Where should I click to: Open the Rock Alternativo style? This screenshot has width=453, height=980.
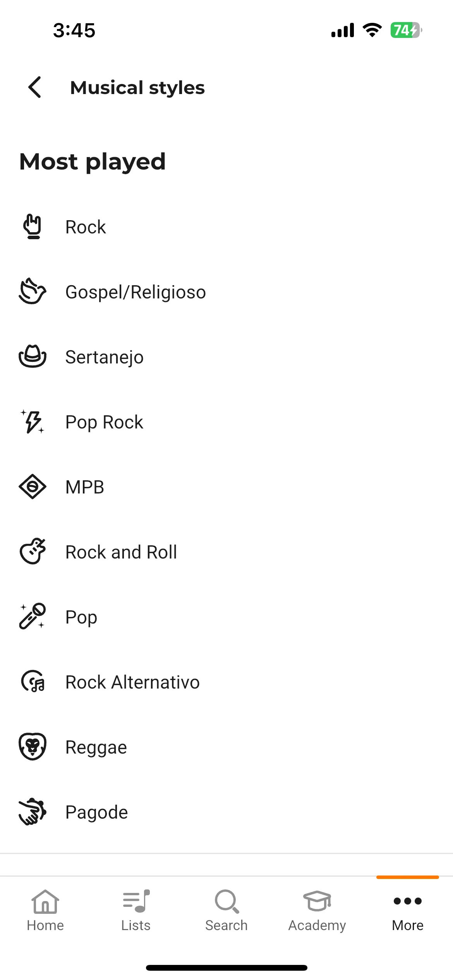226,682
